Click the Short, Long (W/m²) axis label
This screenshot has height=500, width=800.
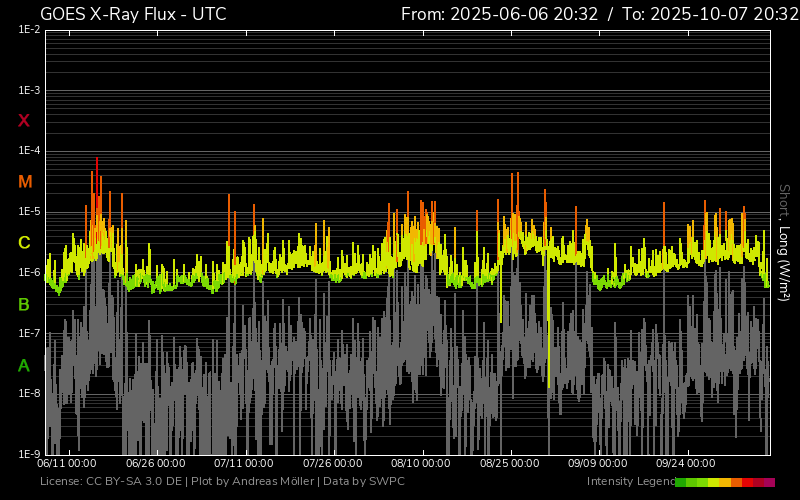coord(784,242)
